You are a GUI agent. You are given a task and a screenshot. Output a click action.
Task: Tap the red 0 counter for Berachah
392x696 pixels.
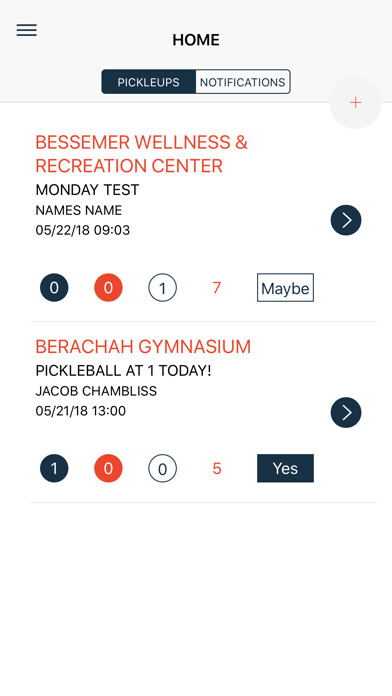(x=108, y=468)
